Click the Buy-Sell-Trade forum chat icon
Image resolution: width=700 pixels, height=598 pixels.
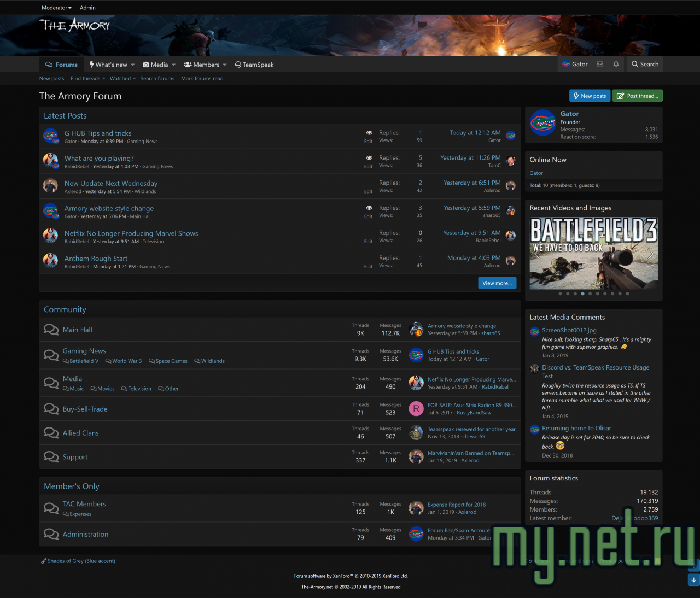[x=51, y=409]
